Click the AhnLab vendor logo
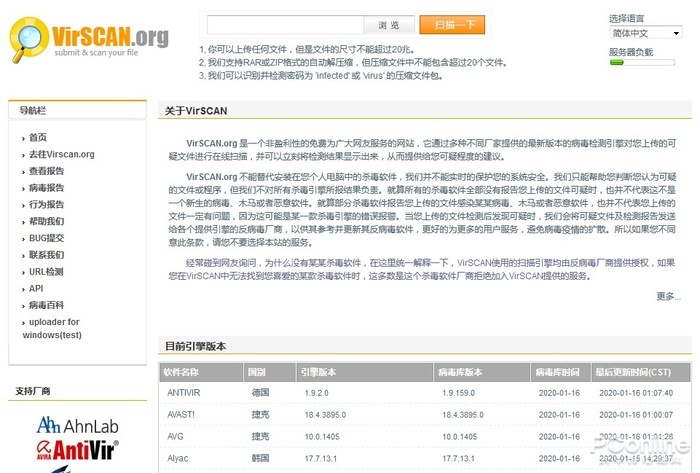The width and height of the screenshot is (700, 473). 77,426
